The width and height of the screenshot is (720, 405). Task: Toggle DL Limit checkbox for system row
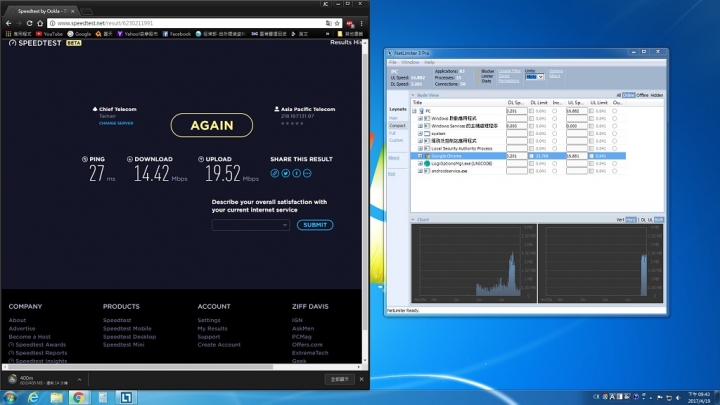tap(531, 134)
